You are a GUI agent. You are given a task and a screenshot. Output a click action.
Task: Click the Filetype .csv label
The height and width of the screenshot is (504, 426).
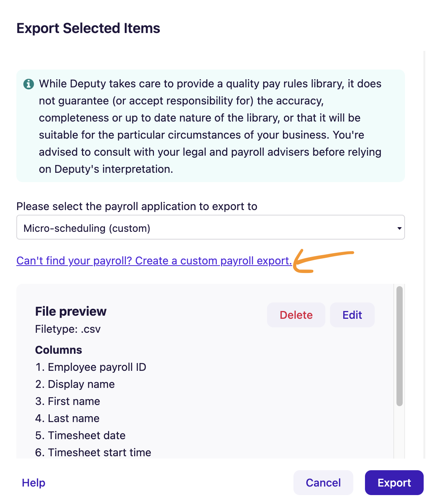pyautogui.click(x=68, y=329)
